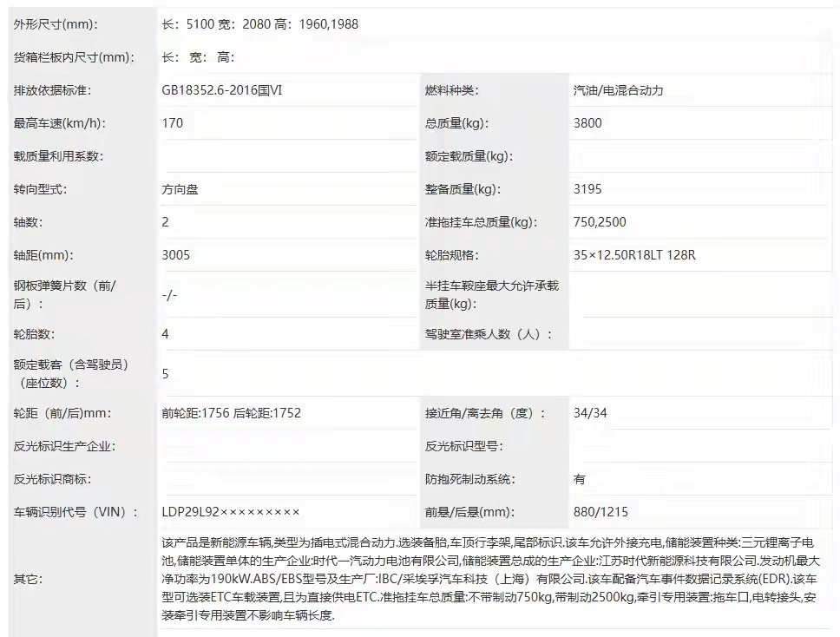This screenshot has width=840, height=637.
Task: Select the 额定载质量(kg) label
Action: [x=469, y=156]
